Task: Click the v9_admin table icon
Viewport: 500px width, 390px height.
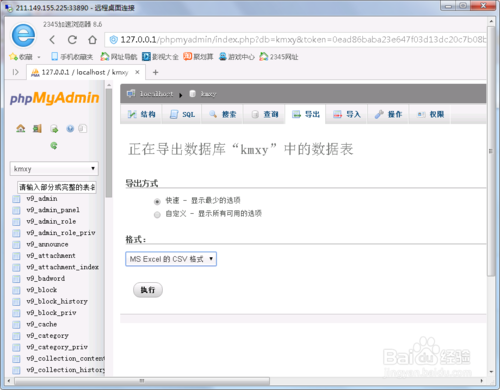Action: pyautogui.click(x=16, y=199)
